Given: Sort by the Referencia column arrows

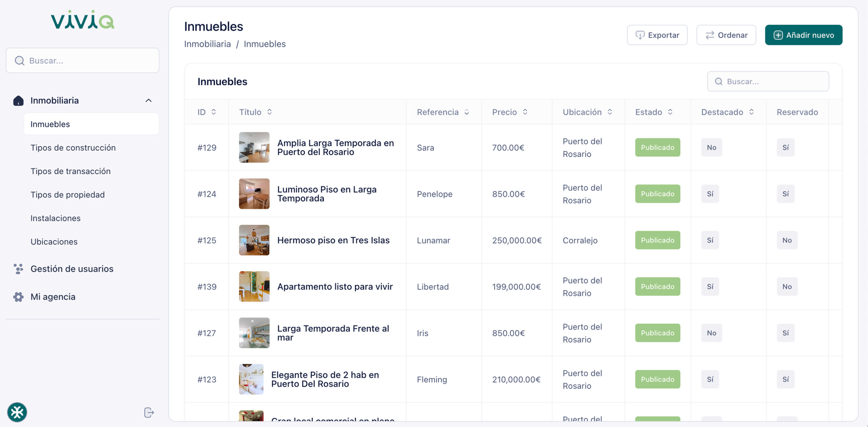Looking at the screenshot, I should point(467,112).
